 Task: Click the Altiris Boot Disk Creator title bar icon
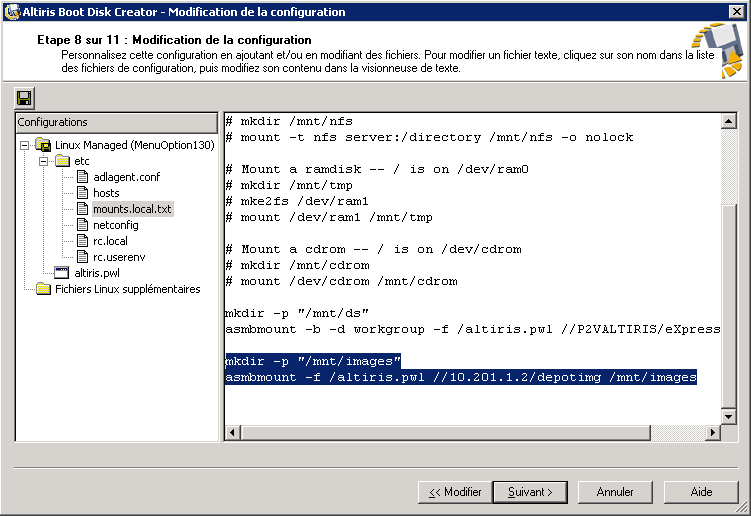click(x=11, y=11)
